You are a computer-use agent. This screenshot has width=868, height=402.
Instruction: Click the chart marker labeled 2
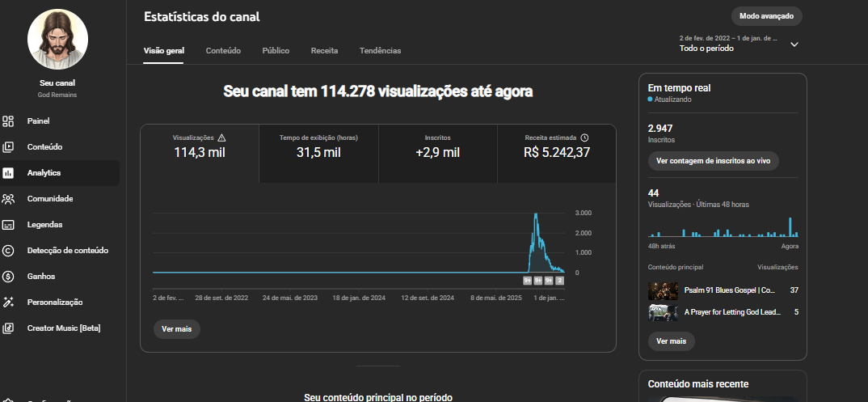tap(559, 281)
